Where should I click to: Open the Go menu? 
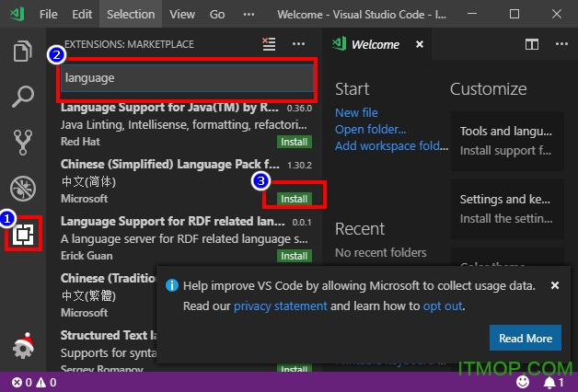[x=217, y=14]
